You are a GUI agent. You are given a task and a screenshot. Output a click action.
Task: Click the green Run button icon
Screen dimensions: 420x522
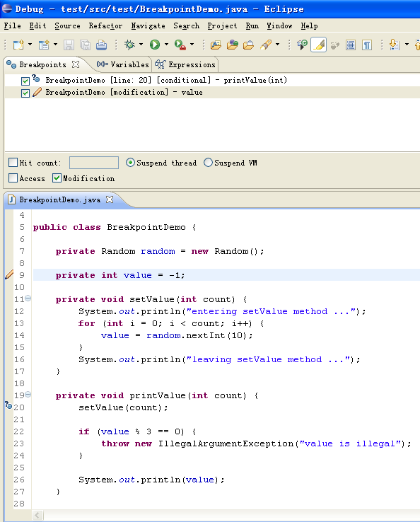tap(154, 45)
